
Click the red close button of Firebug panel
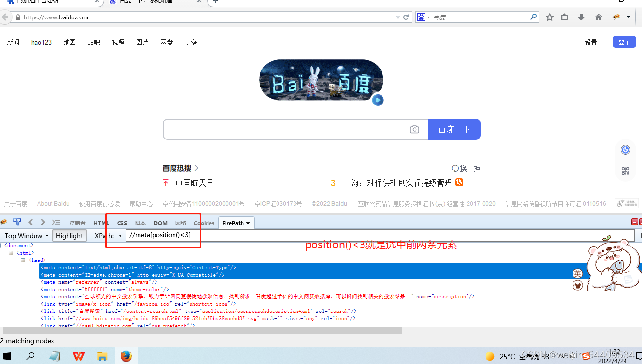point(634,222)
